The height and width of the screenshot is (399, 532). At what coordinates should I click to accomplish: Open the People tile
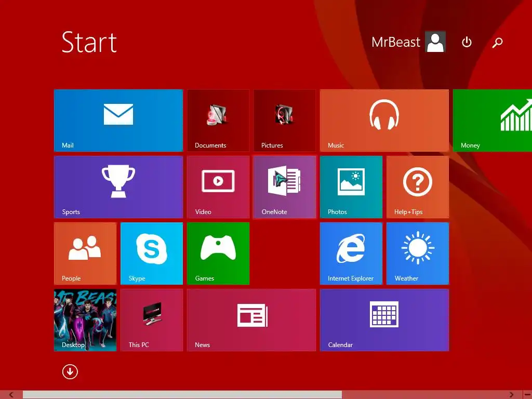pyautogui.click(x=85, y=254)
